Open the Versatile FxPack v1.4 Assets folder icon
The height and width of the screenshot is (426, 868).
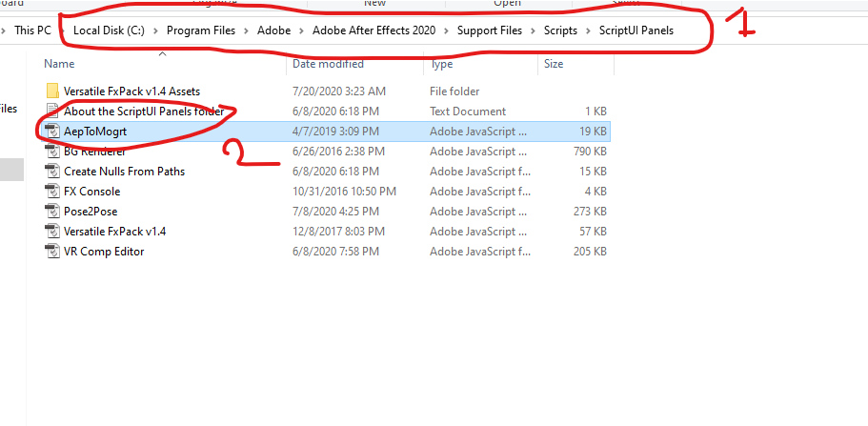[x=52, y=91]
